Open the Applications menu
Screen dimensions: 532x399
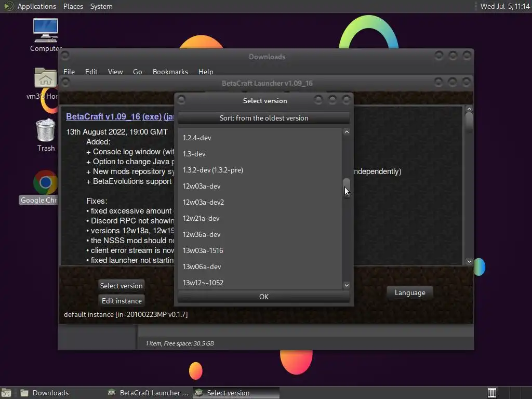(37, 6)
